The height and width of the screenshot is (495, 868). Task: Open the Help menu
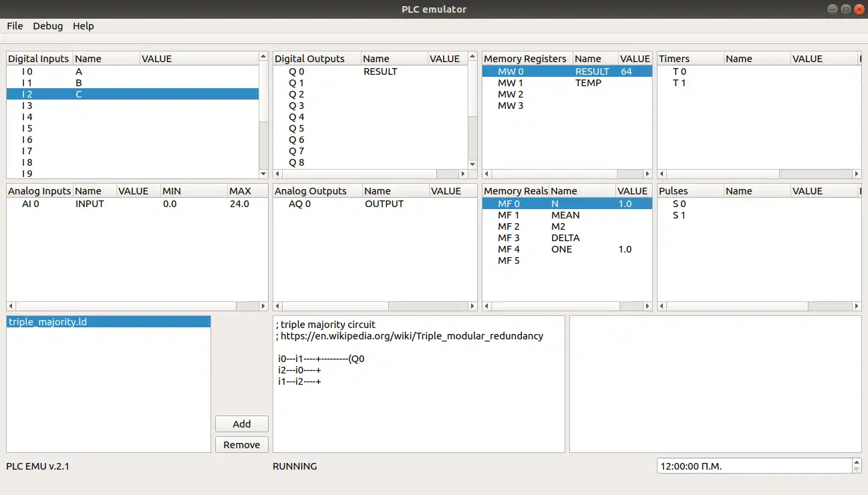(x=84, y=26)
